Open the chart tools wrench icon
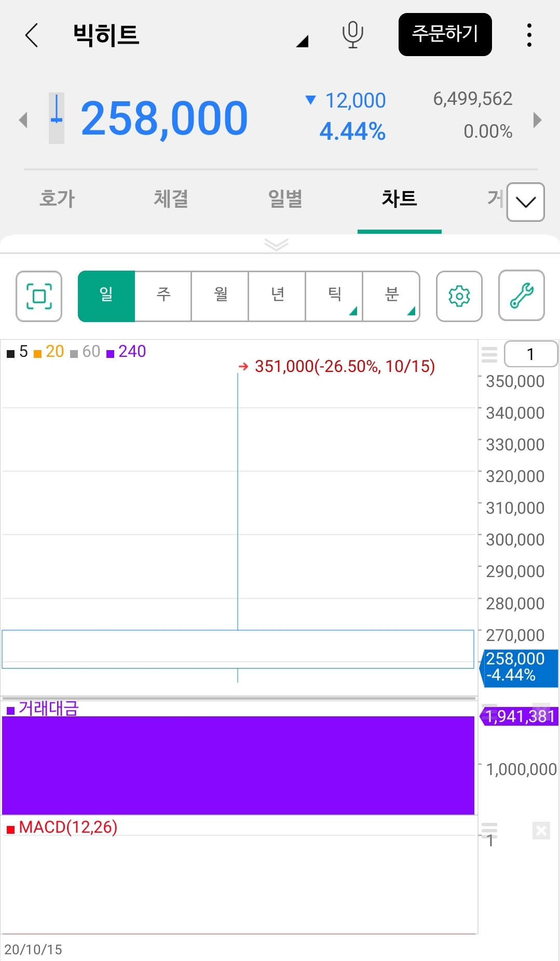This screenshot has width=560, height=961. coord(522,296)
